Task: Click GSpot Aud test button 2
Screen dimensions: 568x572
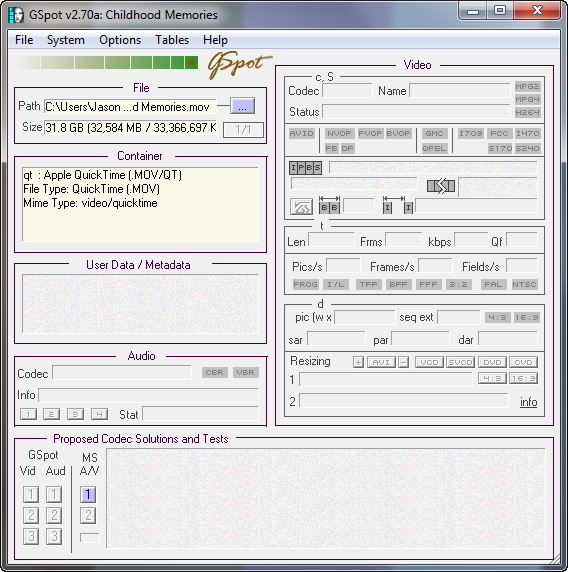Action: click(x=54, y=515)
